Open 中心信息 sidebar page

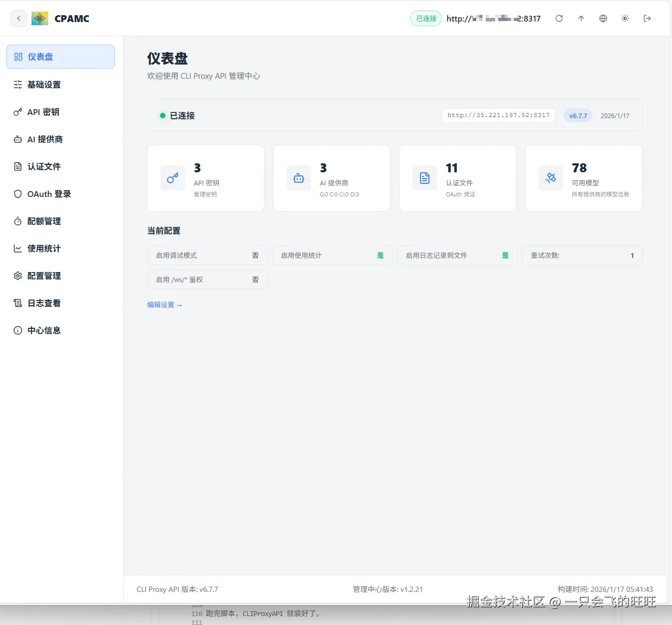60,330
